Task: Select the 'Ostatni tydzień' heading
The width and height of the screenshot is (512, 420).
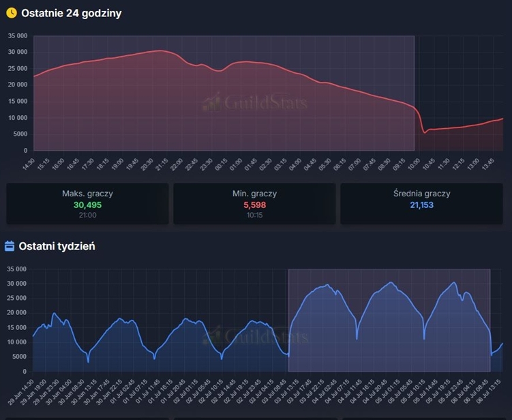Action: (x=57, y=246)
